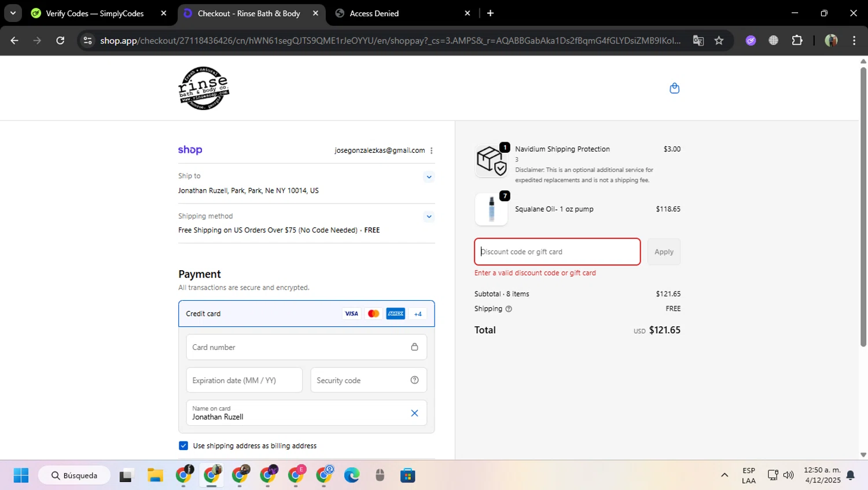Open a new browser tab

point(490,13)
